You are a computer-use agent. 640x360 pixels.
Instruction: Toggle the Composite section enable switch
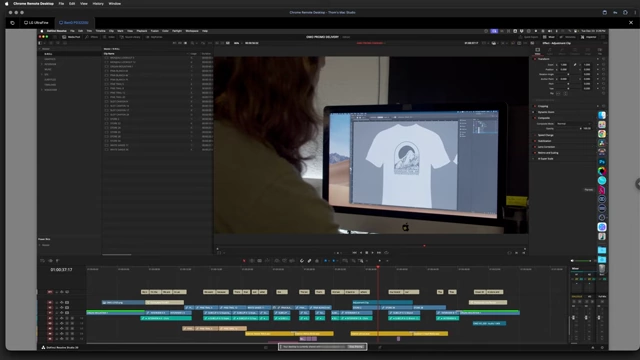(535, 118)
